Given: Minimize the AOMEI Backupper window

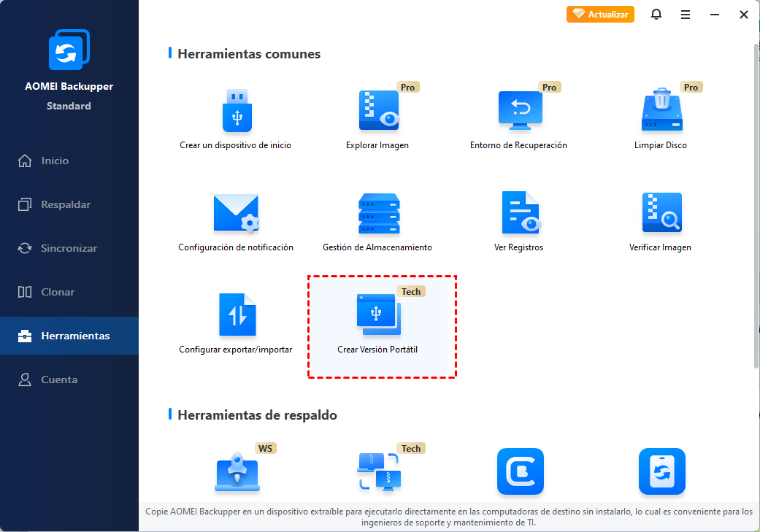Looking at the screenshot, I should coord(715,15).
